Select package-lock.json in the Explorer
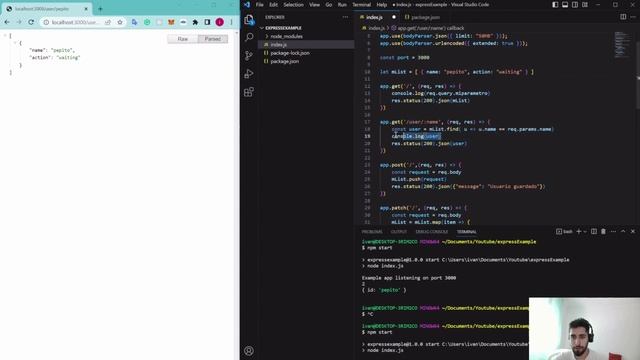 click(x=290, y=53)
